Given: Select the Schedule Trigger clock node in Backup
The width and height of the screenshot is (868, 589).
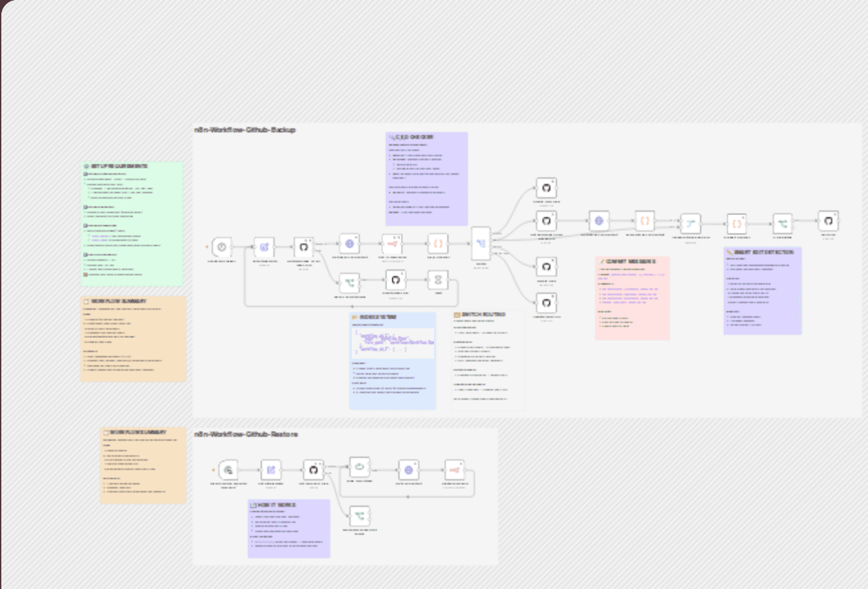Looking at the screenshot, I should 222,246.
